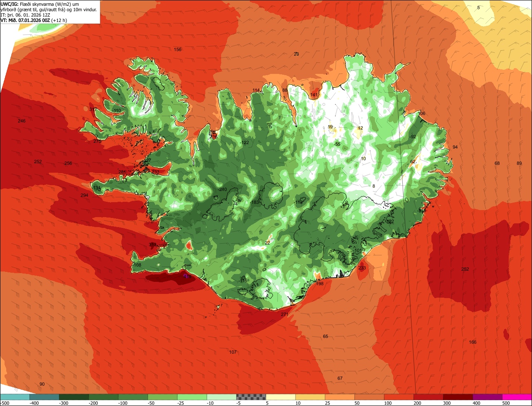The height and width of the screenshot is (406, 532).
Task: Pick the -50 green legend swatch
Action: coord(163,397)
